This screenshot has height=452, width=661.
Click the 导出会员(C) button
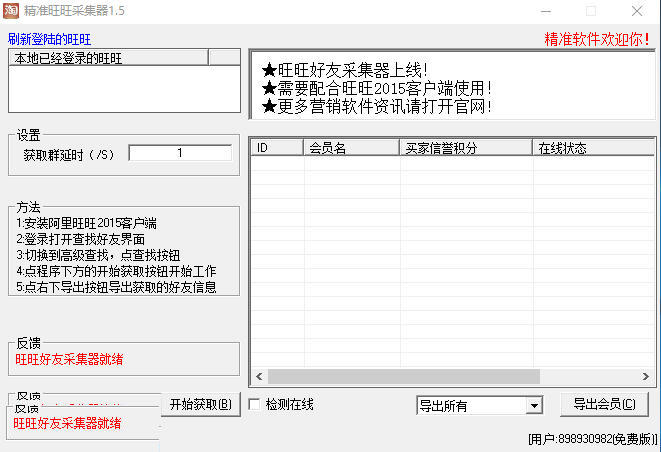click(x=604, y=404)
